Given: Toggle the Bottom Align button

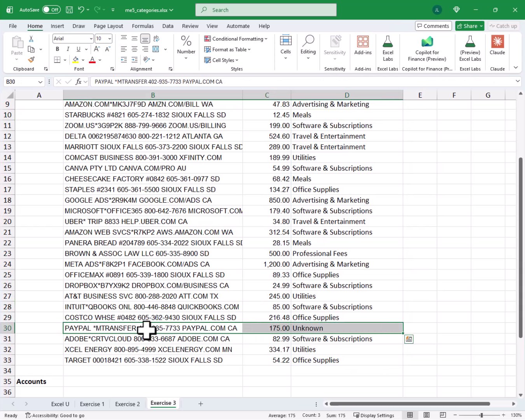Looking at the screenshot, I should tap(145, 38).
